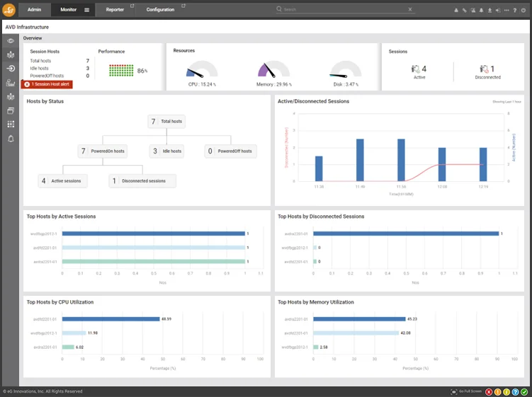This screenshot has height=397, width=532.
Task: Switch to the Monitor tab
Action: coord(69,9)
